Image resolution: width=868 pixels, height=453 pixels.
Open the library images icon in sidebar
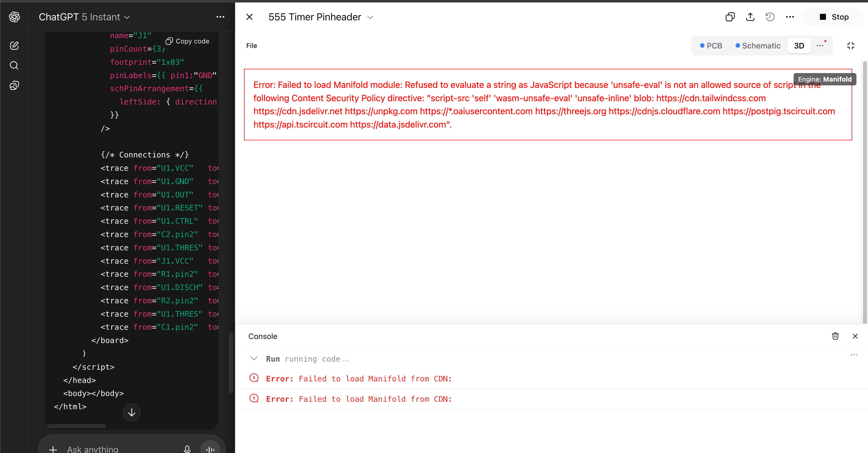14,86
